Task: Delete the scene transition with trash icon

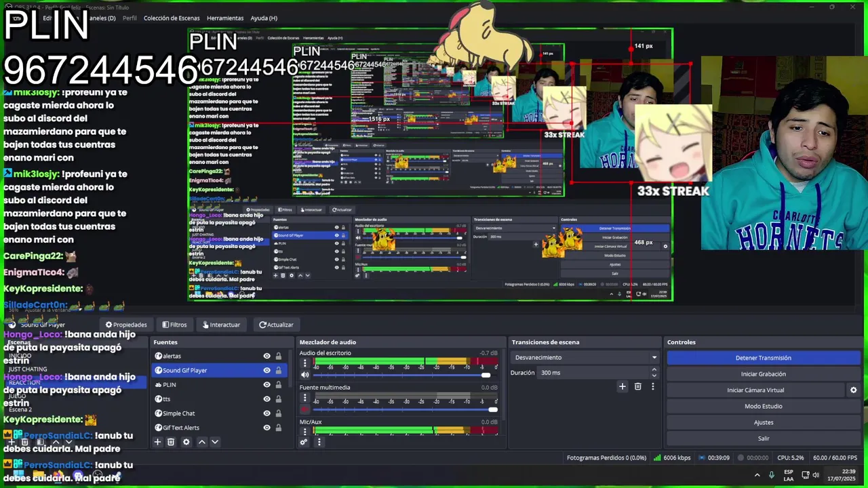Action: 637,386
